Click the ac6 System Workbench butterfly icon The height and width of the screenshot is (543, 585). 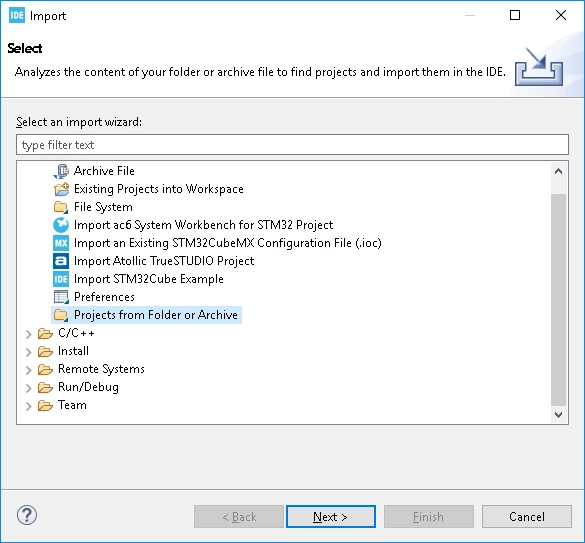61,225
